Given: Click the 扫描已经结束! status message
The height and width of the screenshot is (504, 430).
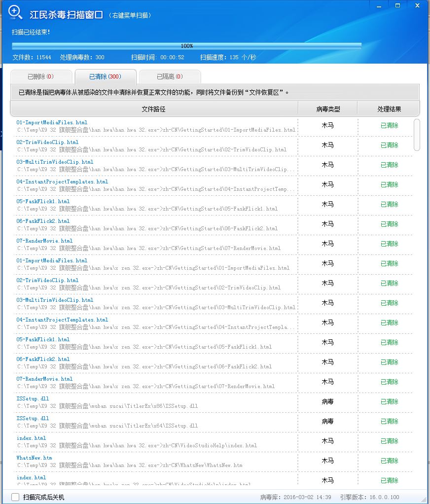Looking at the screenshot, I should 31,32.
